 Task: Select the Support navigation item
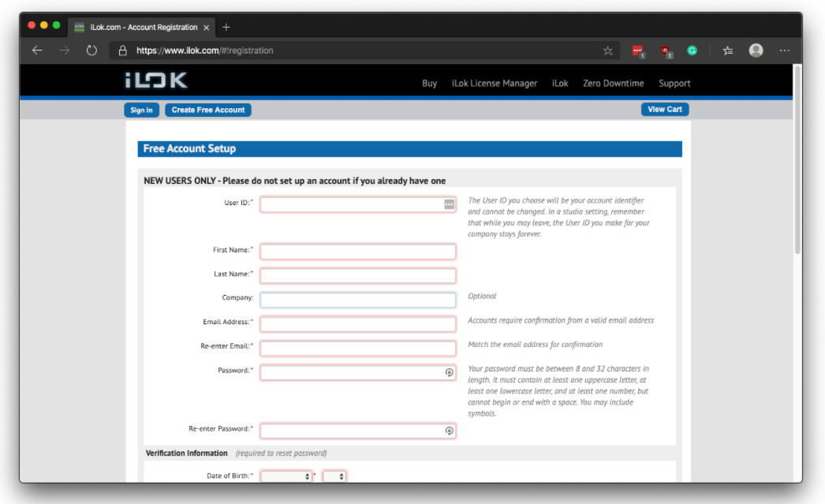[674, 84]
